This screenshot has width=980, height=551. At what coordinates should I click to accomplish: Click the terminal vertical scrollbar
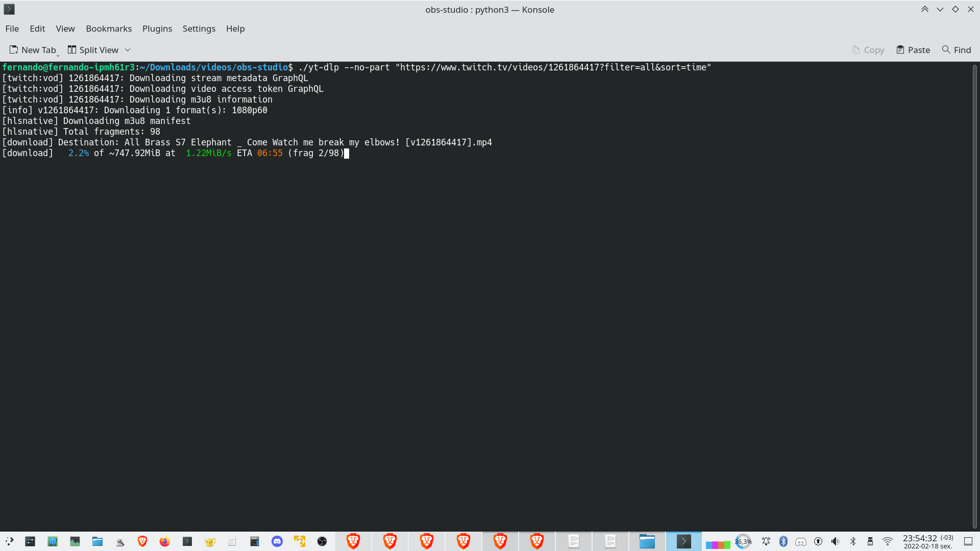[x=974, y=296]
